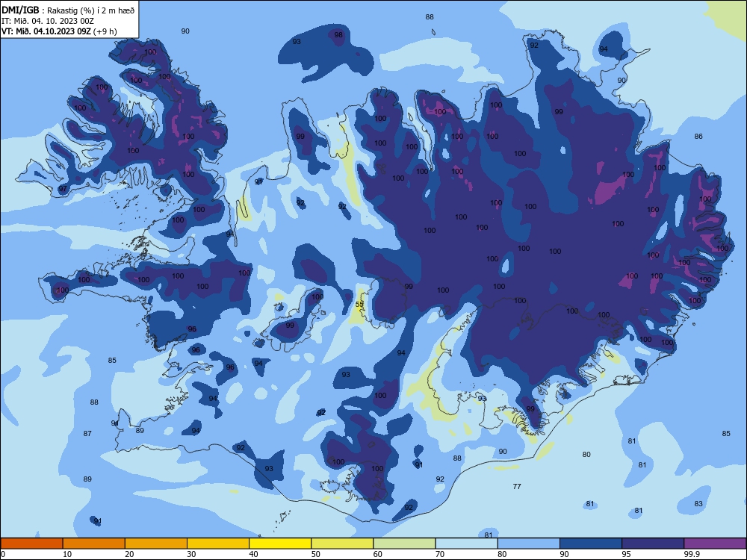747x560 pixels.
Task: Click the initial time line 'IT: Mið. 04. 10. 2023 00Z'
Action: [x=48, y=21]
